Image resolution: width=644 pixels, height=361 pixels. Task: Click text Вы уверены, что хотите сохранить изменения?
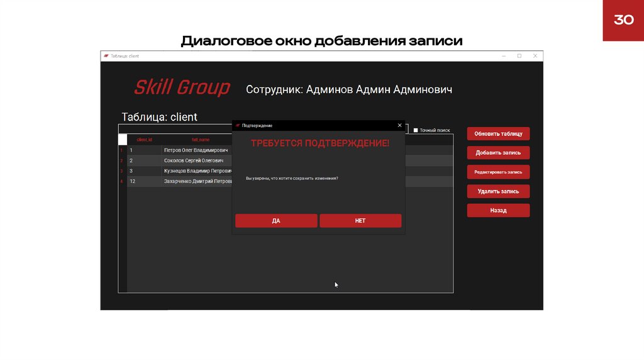[292, 178]
